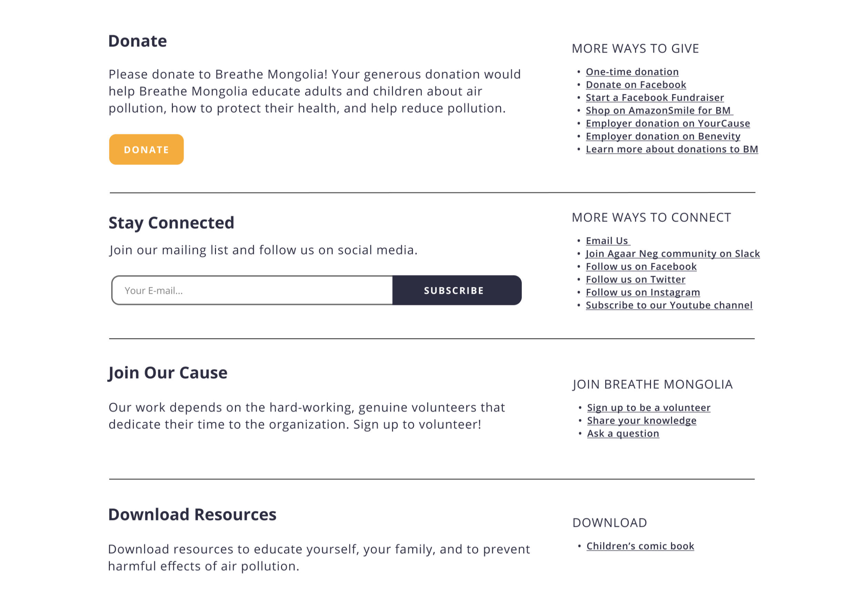Image resolution: width=868 pixels, height=615 pixels.
Task: Click the orange Donate button
Action: pos(146,150)
